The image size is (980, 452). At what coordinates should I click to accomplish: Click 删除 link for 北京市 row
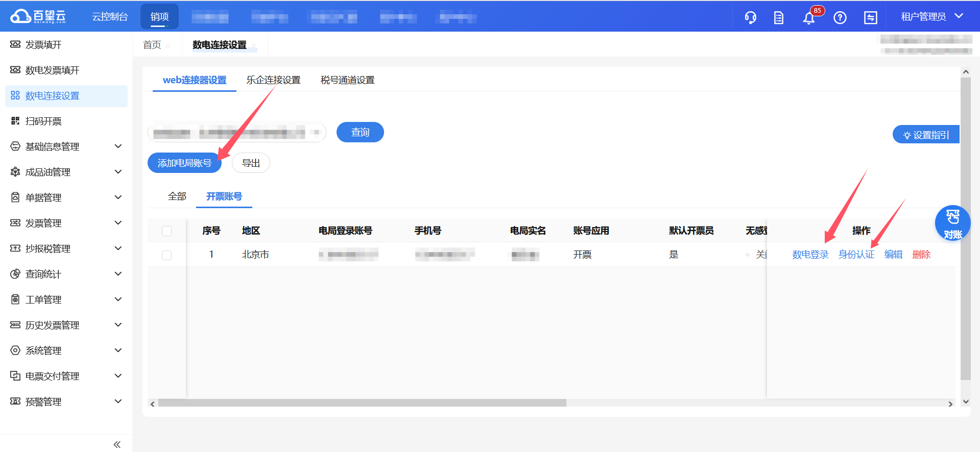point(921,255)
